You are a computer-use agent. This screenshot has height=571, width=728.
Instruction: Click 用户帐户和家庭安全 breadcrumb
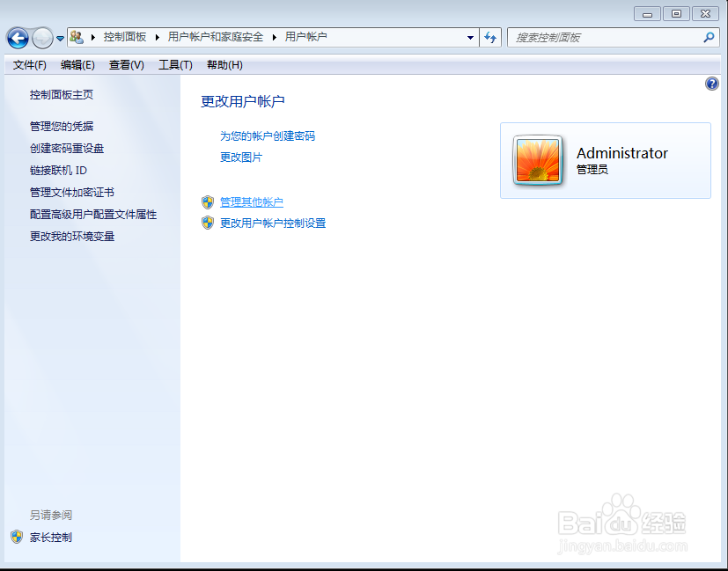(x=216, y=37)
